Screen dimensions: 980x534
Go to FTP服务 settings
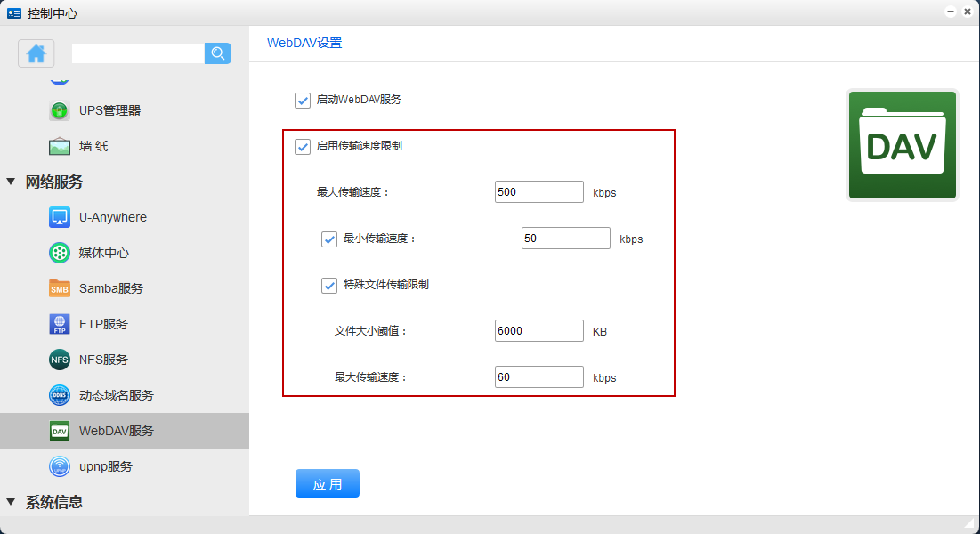[103, 324]
